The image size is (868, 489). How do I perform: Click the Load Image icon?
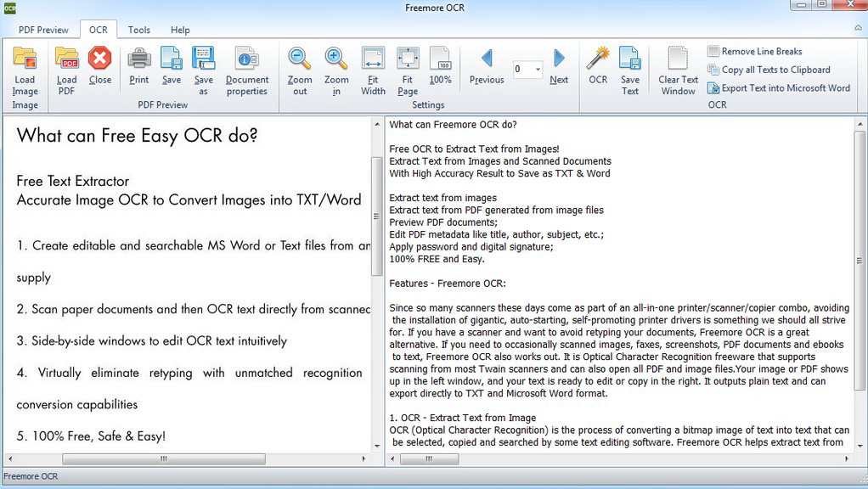point(25,58)
